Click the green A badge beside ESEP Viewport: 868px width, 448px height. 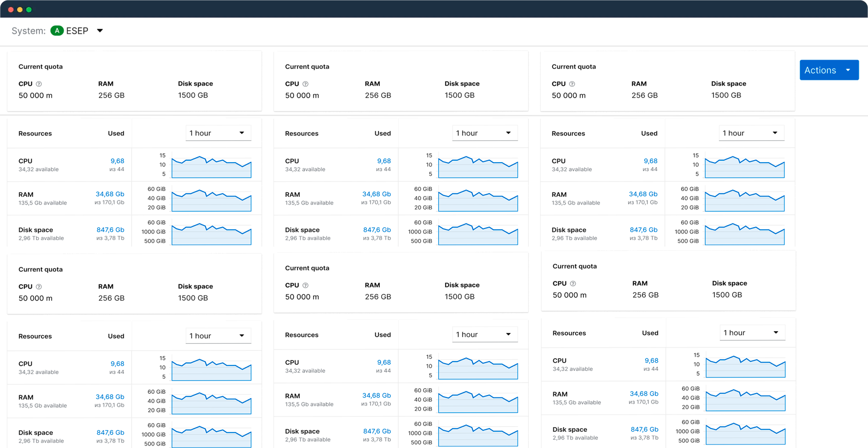[x=56, y=31]
